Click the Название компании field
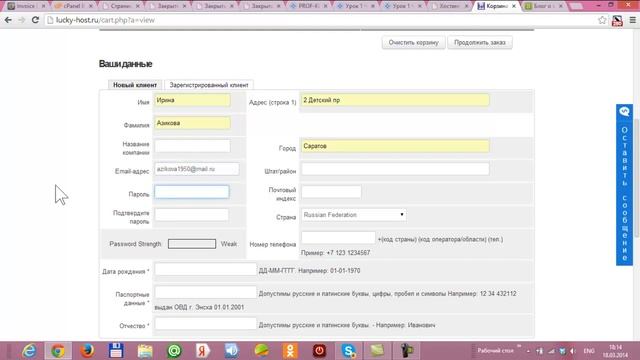Image resolution: width=640 pixels, height=360 pixels. 192,146
